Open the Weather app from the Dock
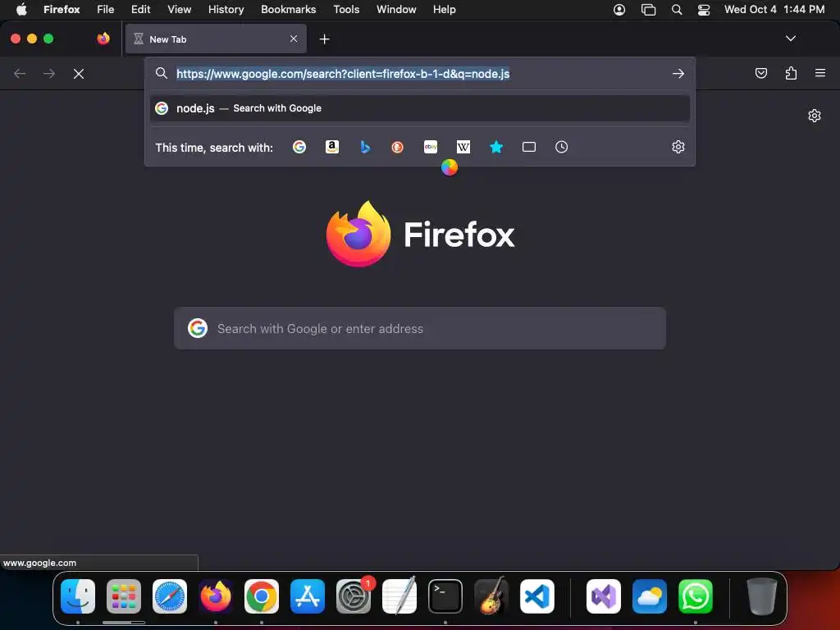Screen dimensions: 840x630 [650, 596]
